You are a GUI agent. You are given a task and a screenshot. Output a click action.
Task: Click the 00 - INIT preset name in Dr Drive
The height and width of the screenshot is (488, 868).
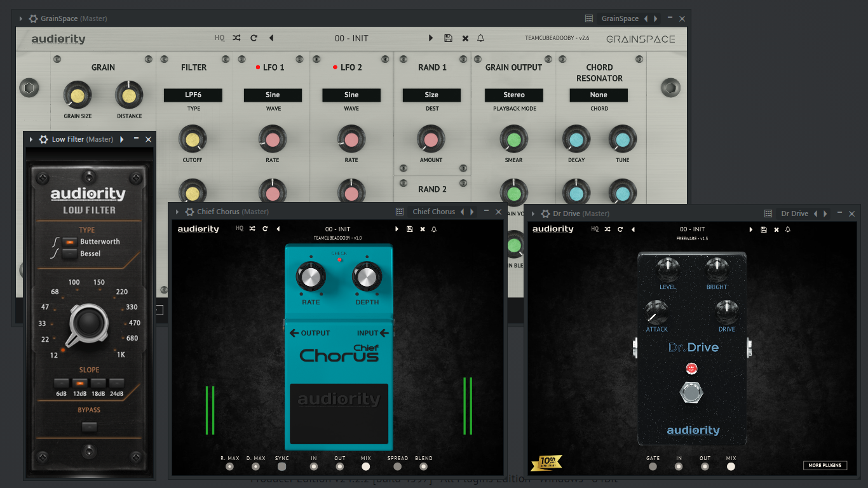(692, 229)
